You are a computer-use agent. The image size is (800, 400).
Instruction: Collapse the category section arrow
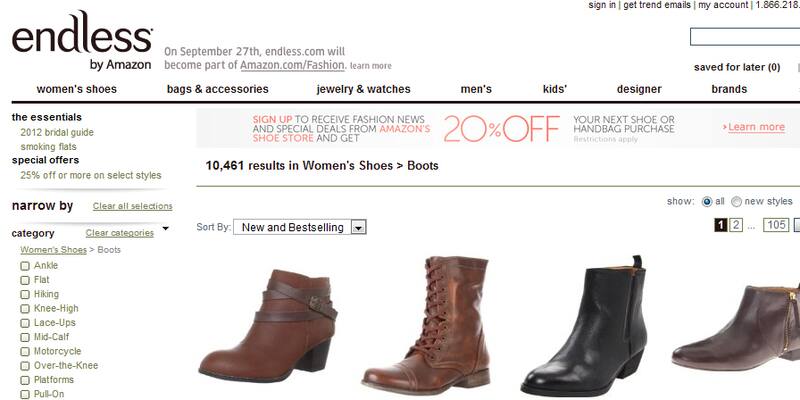[165, 229]
